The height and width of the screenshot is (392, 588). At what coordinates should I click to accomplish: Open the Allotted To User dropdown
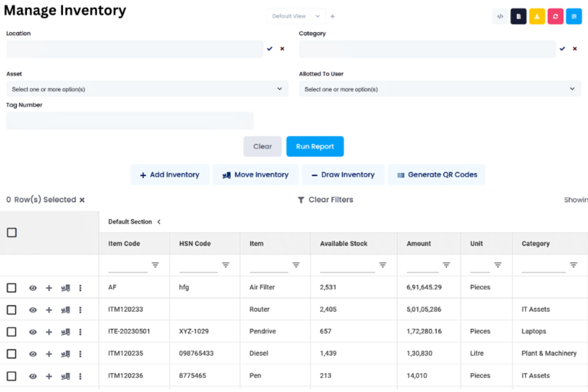click(x=440, y=89)
